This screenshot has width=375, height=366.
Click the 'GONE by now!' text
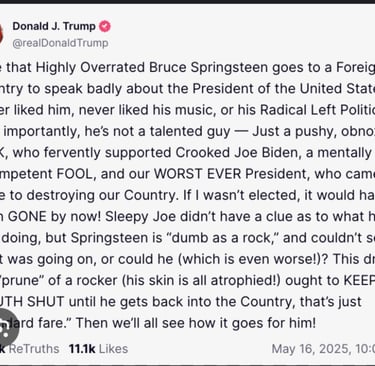tap(54, 217)
